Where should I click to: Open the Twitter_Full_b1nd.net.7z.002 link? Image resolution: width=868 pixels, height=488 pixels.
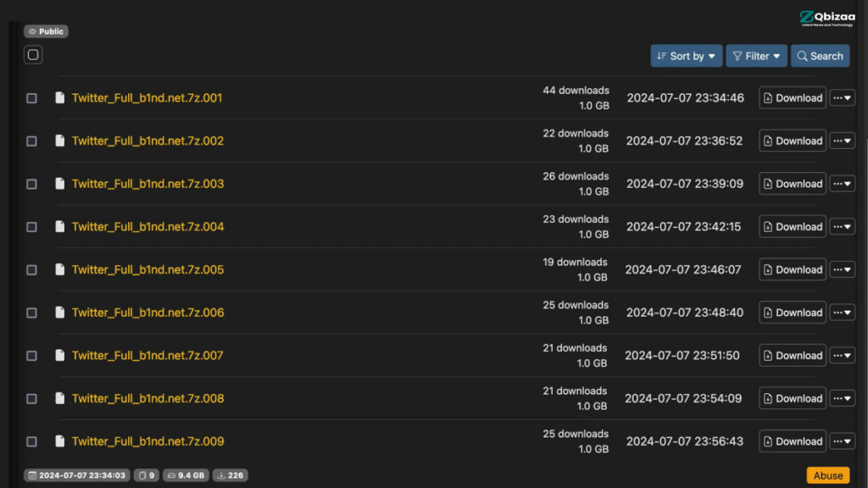147,141
